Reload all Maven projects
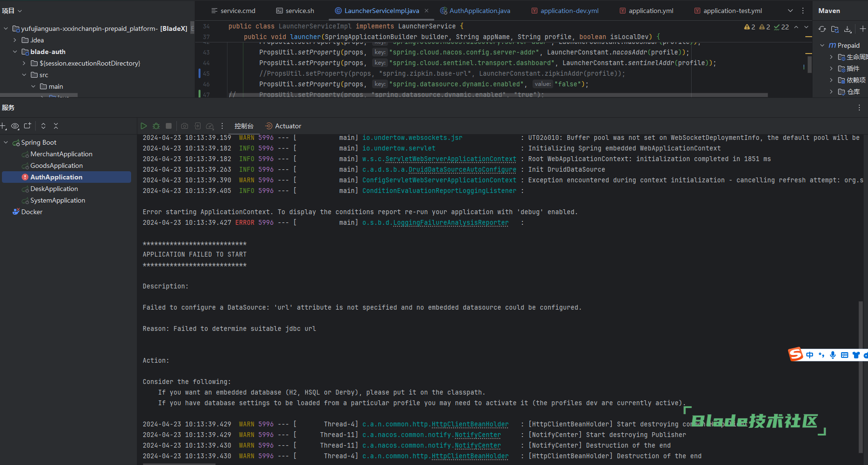The height and width of the screenshot is (465, 868). click(x=822, y=29)
